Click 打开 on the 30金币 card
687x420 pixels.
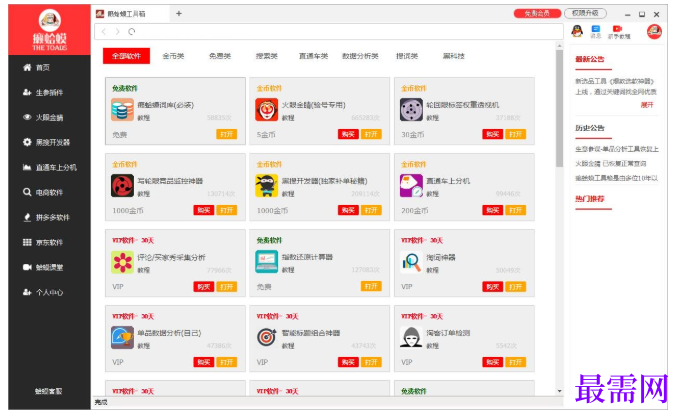click(515, 134)
